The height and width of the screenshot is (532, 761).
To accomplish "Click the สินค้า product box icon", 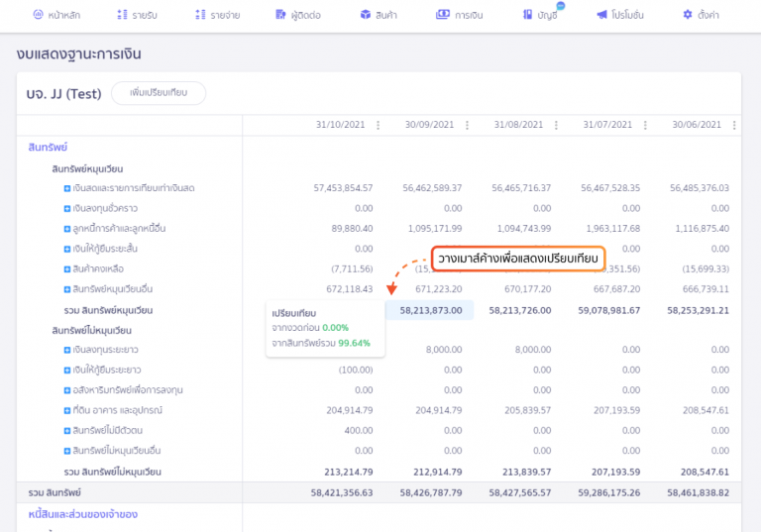I will click(366, 15).
